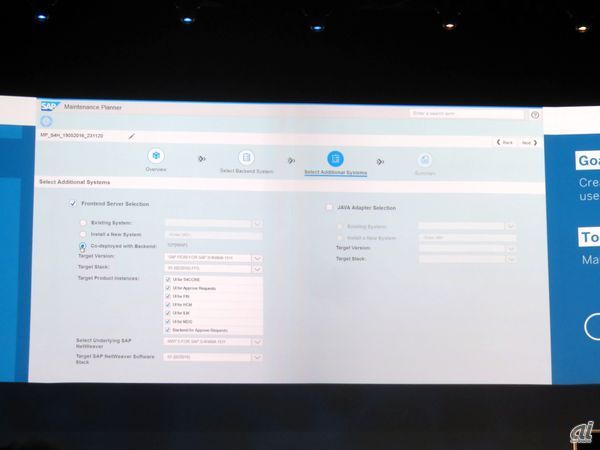The width and height of the screenshot is (600, 450).
Task: Open the Select Underlying SAP NetWeaver dropdown
Action: point(257,341)
